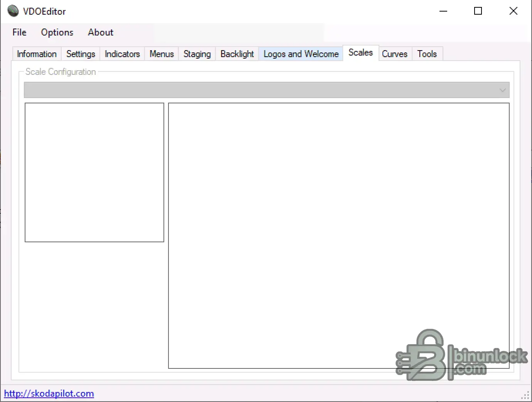Switch to the Indicators tab

coord(122,54)
